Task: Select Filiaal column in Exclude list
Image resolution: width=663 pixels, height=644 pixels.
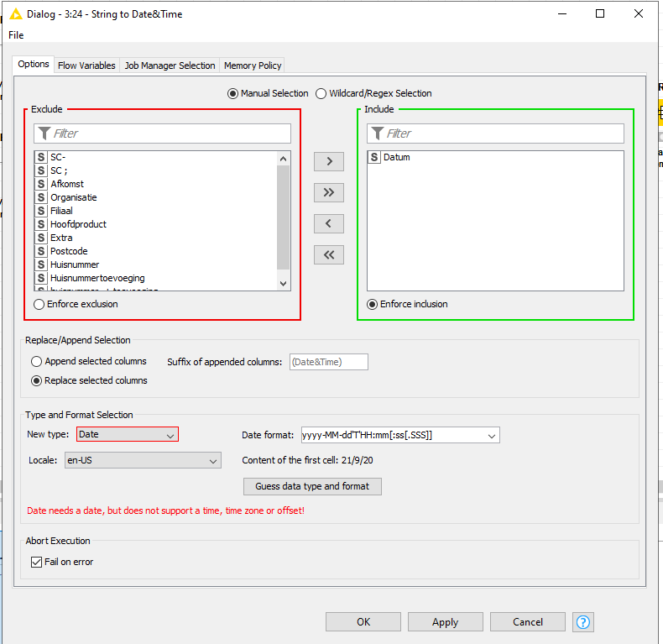Action: tap(155, 211)
